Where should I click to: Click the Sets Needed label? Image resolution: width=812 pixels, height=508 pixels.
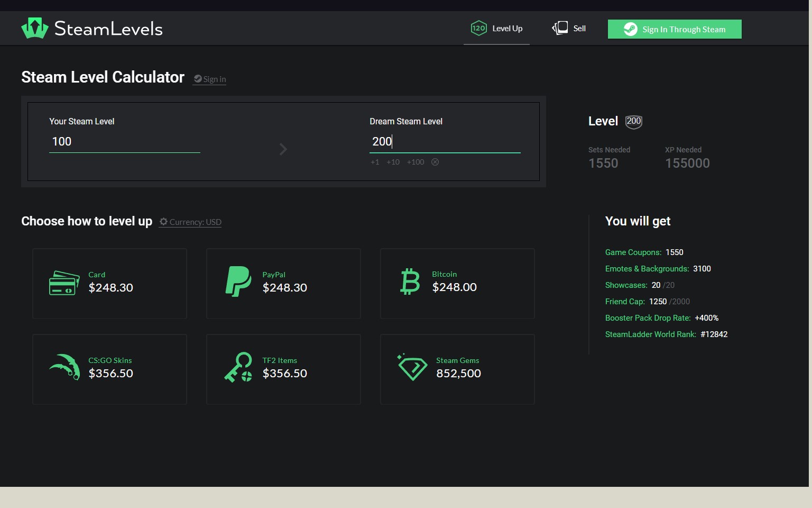pyautogui.click(x=610, y=150)
